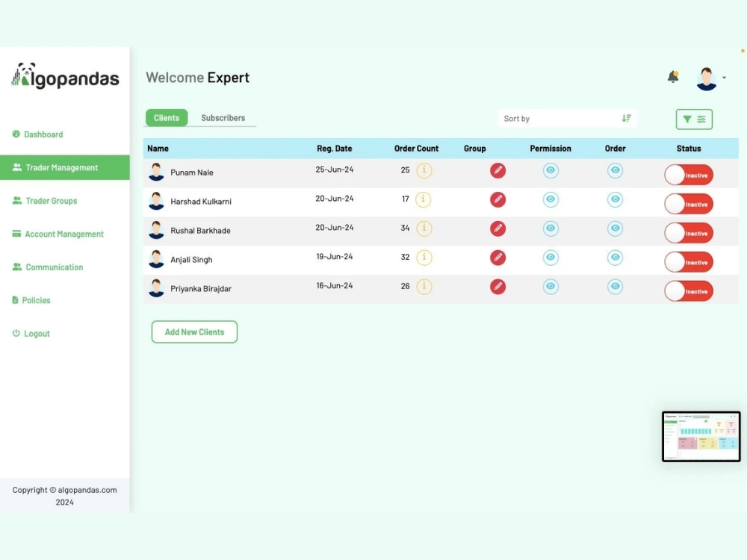Edit group for Harshad Kulkarni

[x=498, y=199]
